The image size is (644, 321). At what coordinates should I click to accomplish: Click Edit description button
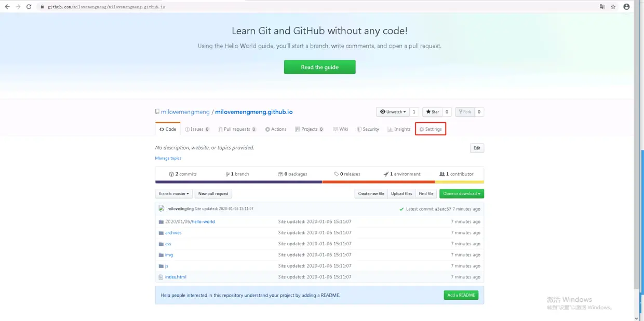pyautogui.click(x=477, y=148)
